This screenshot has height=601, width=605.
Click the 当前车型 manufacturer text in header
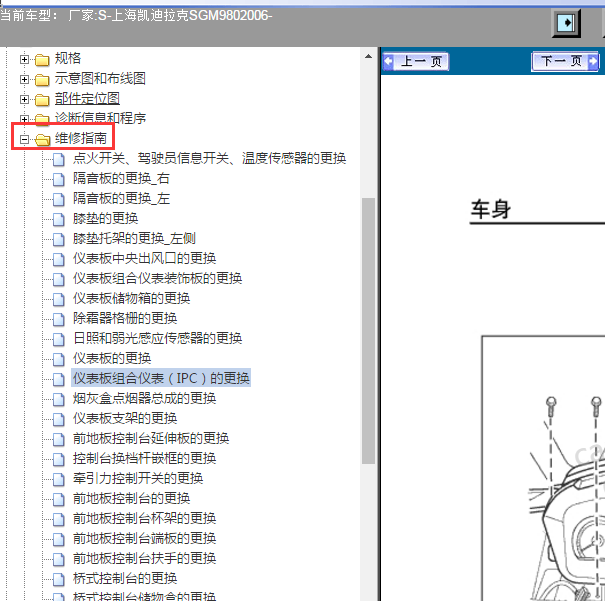136,16
